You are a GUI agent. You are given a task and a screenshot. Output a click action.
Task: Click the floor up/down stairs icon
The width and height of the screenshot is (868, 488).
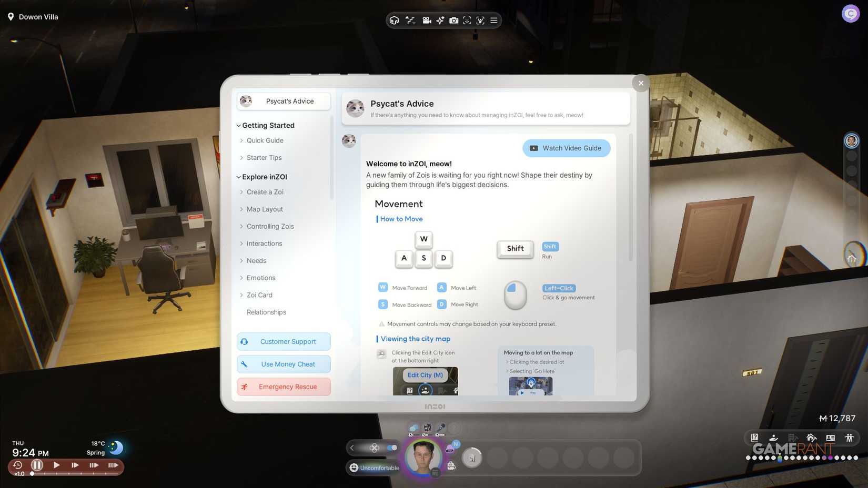[410, 21]
